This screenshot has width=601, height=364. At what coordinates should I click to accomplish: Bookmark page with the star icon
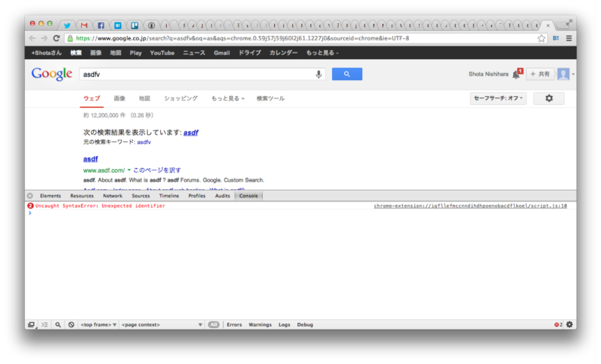pos(541,38)
